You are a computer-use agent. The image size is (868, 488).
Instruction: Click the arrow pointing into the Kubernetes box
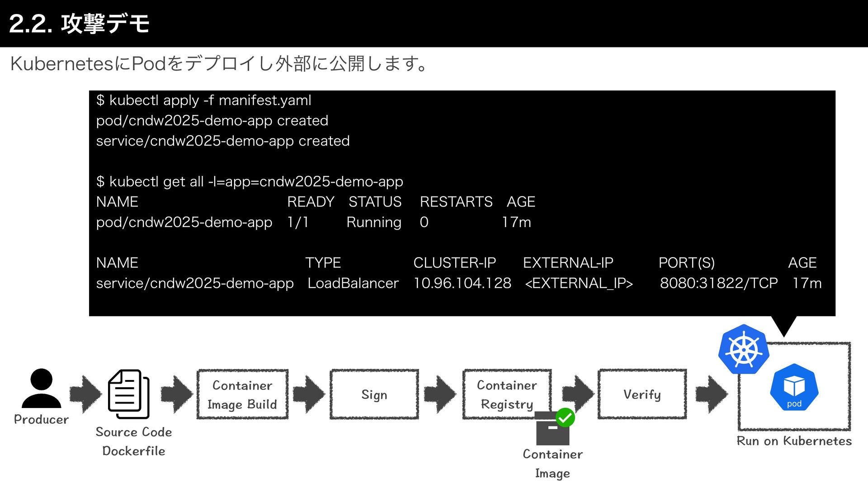712,394
